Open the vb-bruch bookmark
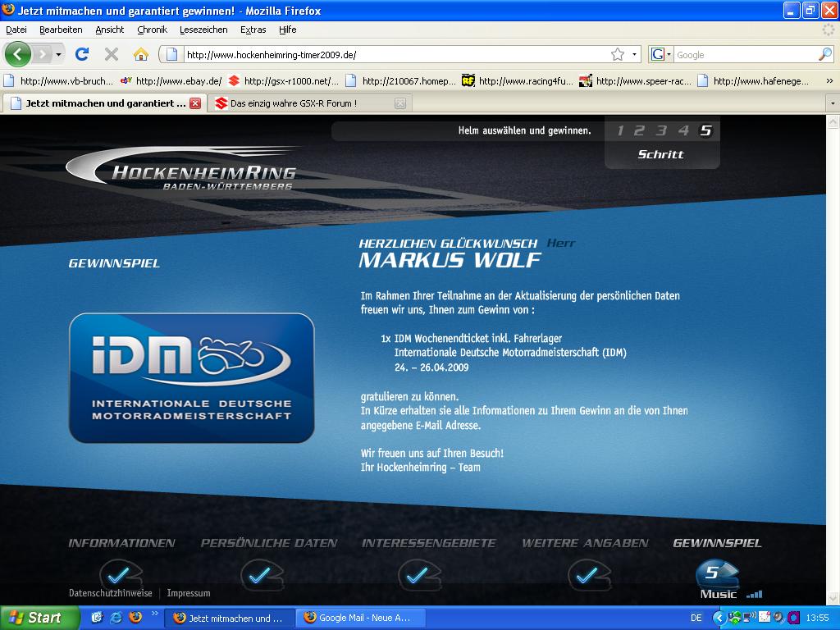The width and height of the screenshot is (840, 630). (x=59, y=81)
